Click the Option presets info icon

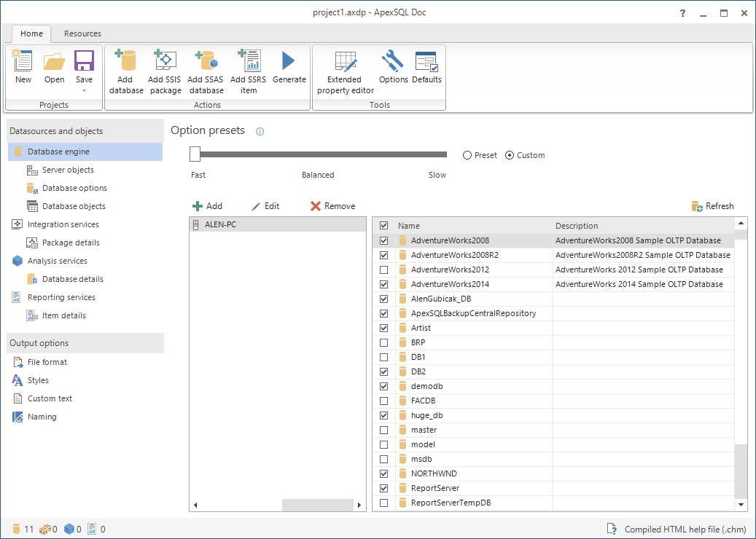(x=260, y=132)
